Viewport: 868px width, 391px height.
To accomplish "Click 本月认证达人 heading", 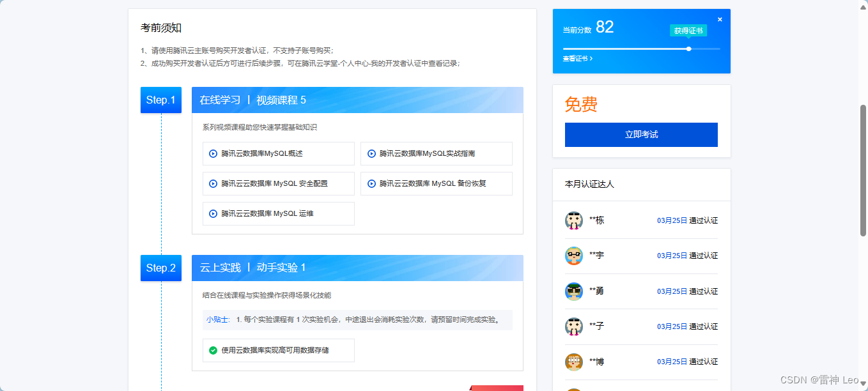I will pos(589,184).
